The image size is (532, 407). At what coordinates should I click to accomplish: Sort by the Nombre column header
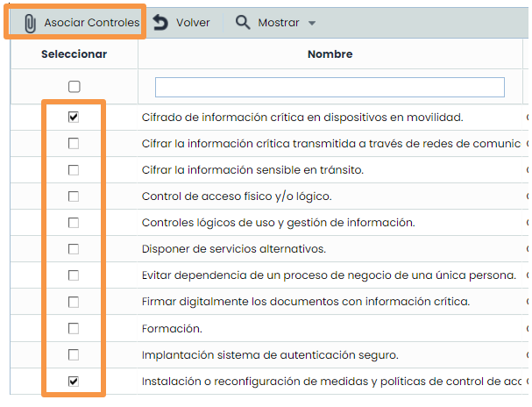click(330, 54)
